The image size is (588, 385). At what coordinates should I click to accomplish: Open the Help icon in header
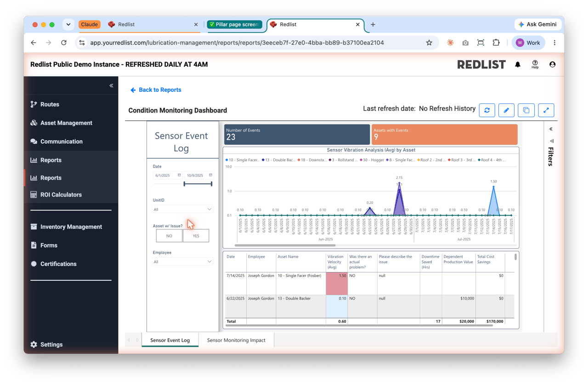click(x=535, y=65)
